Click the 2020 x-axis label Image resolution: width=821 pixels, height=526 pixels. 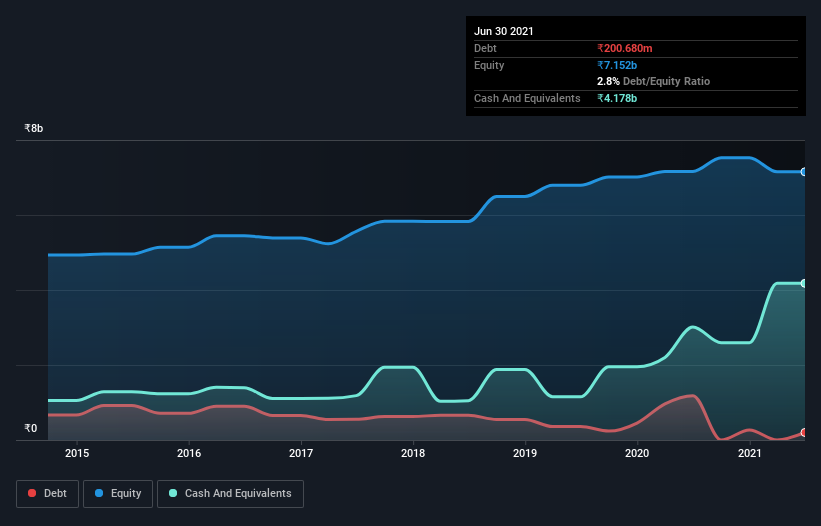(637, 453)
